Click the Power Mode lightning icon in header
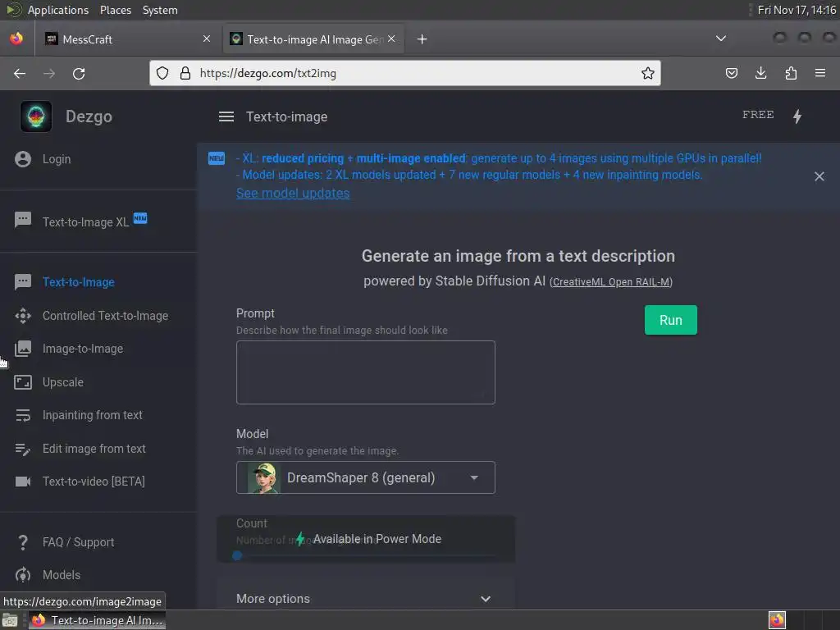Viewport: 840px width, 630px height. coord(797,116)
